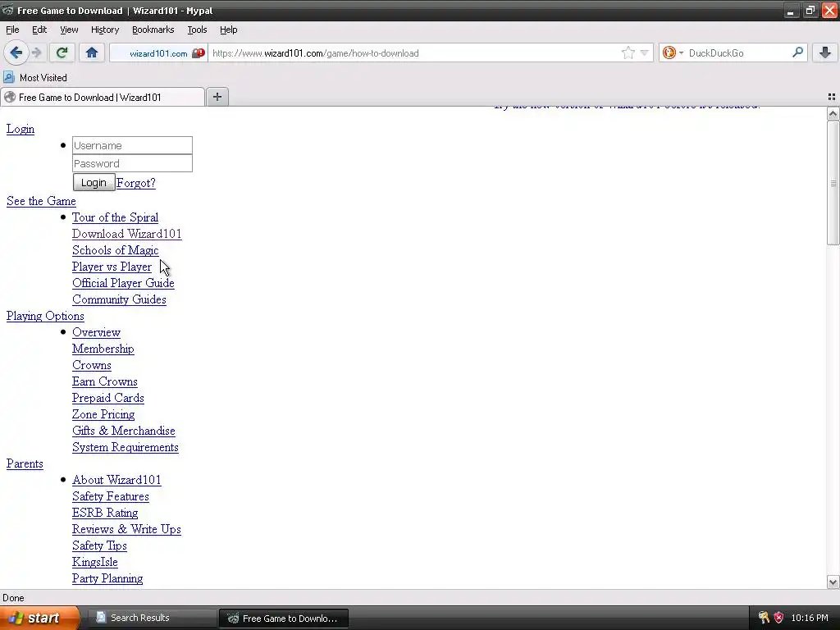Open ESRB Rating link

click(105, 513)
